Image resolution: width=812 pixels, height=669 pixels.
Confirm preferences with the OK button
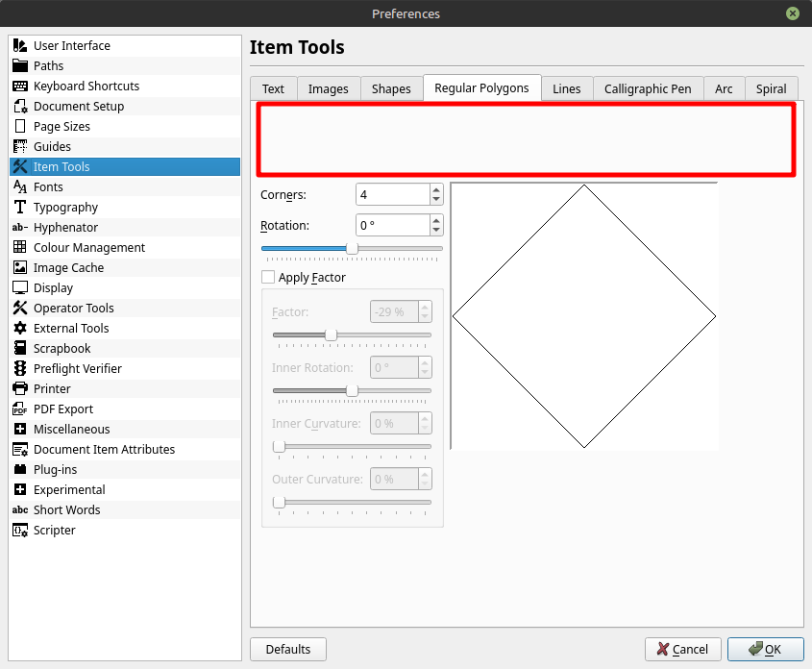765,650
